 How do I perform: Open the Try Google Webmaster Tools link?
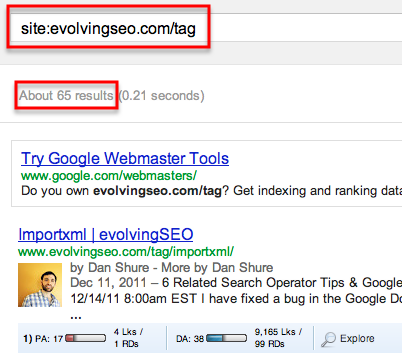[125, 158]
